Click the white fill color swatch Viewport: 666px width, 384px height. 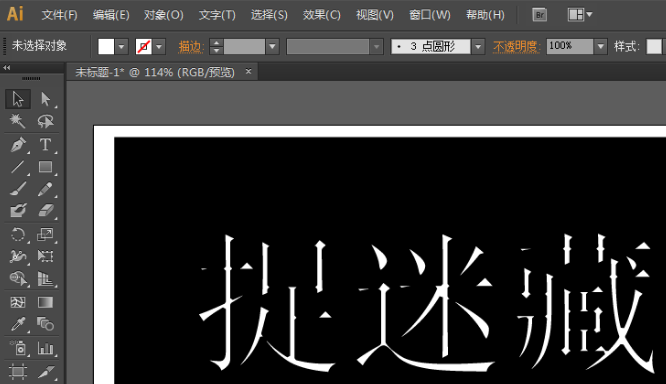coord(106,46)
